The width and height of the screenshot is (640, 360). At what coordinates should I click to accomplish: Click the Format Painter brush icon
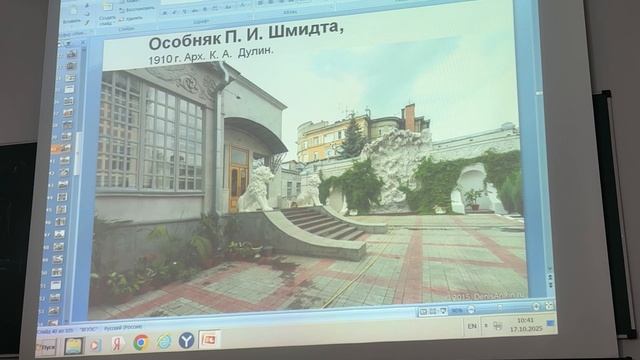click(87, 22)
